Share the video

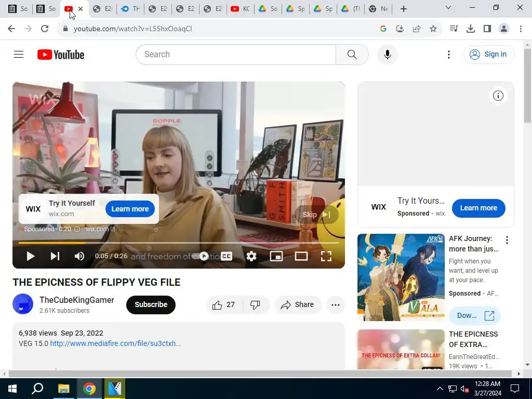[x=298, y=304]
